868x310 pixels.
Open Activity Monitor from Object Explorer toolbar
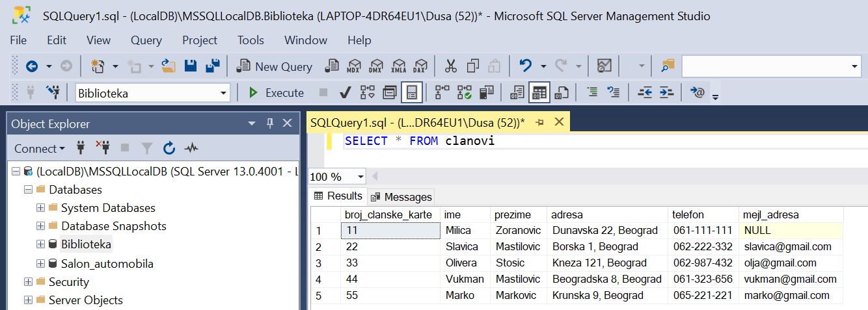[x=191, y=149]
